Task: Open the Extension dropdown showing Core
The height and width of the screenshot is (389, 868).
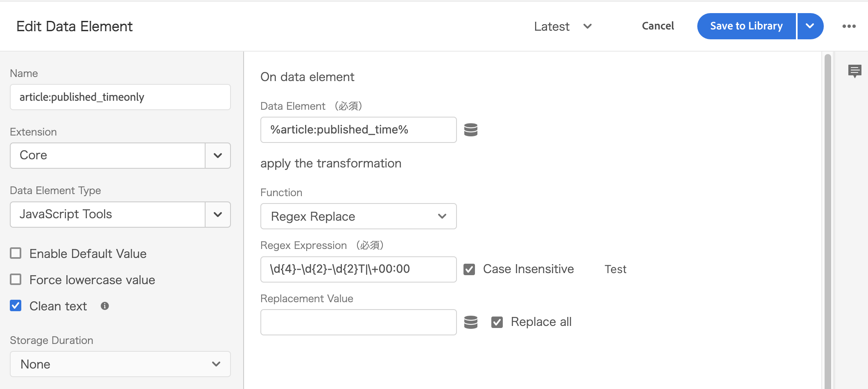Action: (x=217, y=156)
